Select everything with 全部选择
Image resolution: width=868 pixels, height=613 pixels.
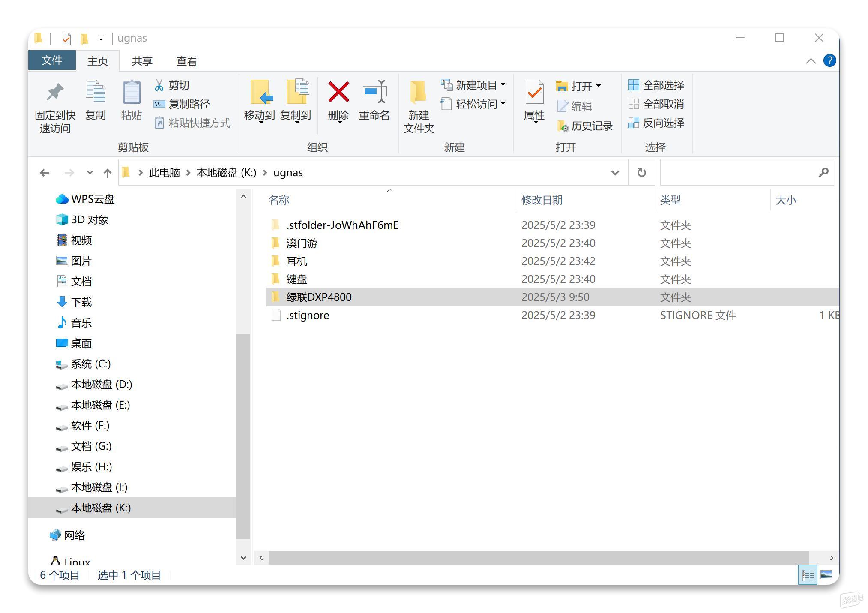point(656,85)
